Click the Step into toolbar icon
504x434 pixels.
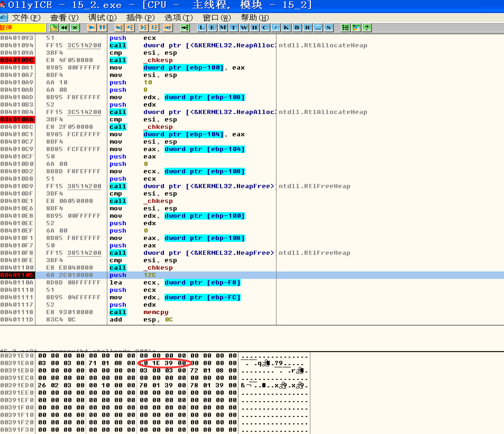(x=119, y=28)
